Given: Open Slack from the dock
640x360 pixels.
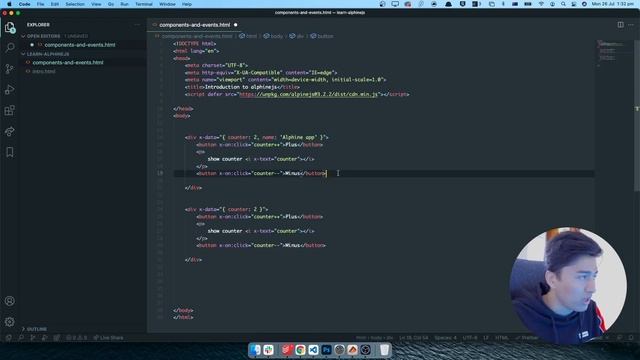Looking at the screenshot, I should (x=268, y=350).
